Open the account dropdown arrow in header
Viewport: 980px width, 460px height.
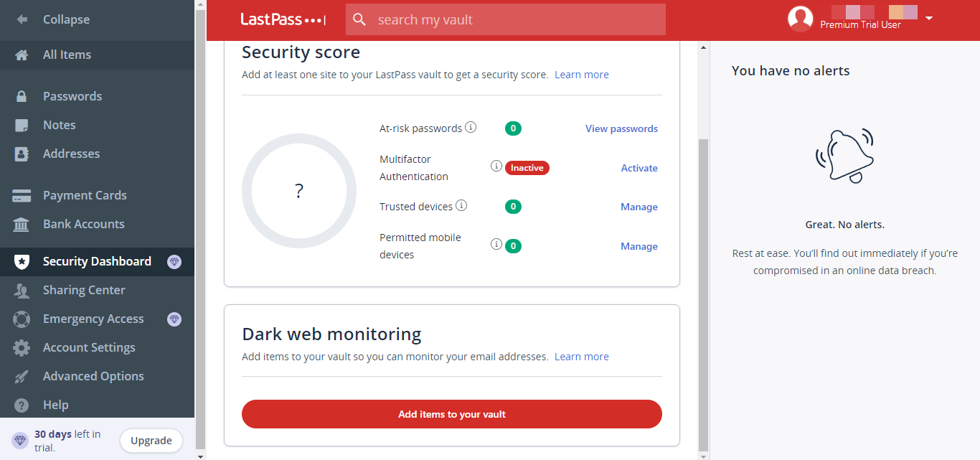tap(929, 18)
